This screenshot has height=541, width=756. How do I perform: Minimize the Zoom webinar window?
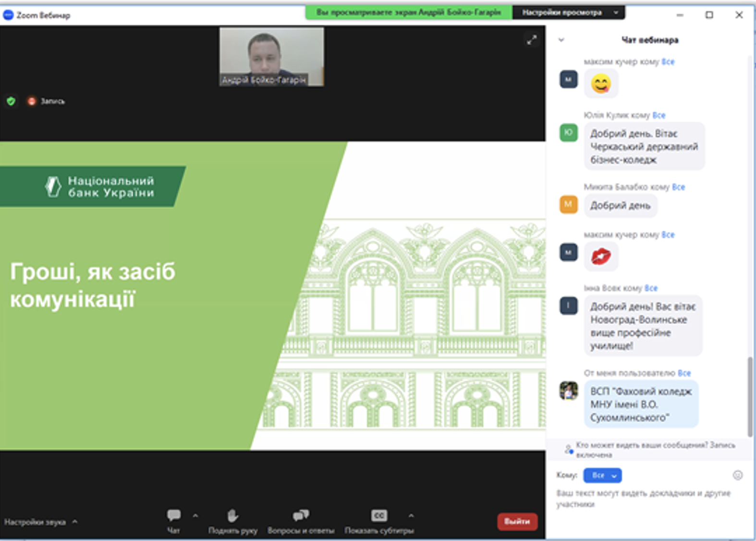pyautogui.click(x=680, y=15)
